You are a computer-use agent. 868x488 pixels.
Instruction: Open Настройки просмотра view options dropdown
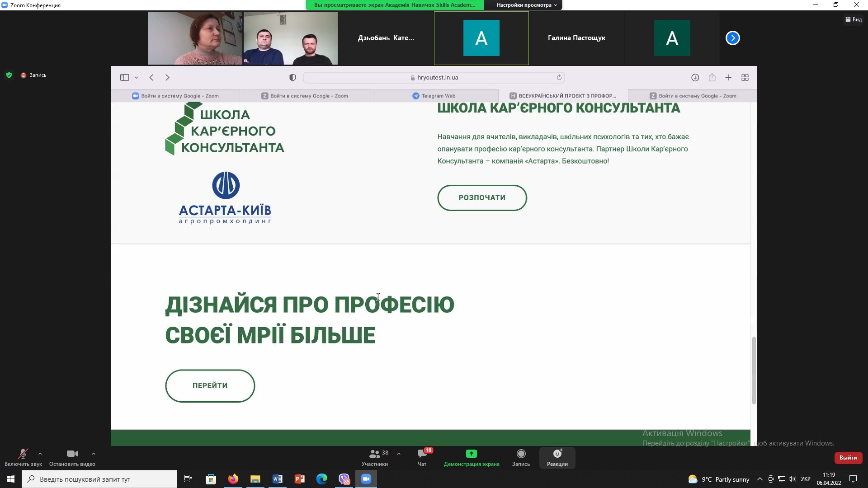tap(526, 5)
